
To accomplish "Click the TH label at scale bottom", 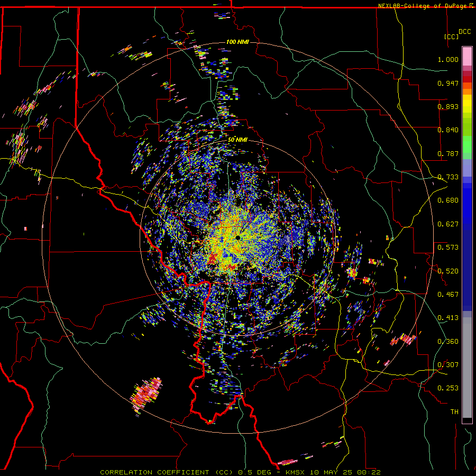I will tap(454, 411).
